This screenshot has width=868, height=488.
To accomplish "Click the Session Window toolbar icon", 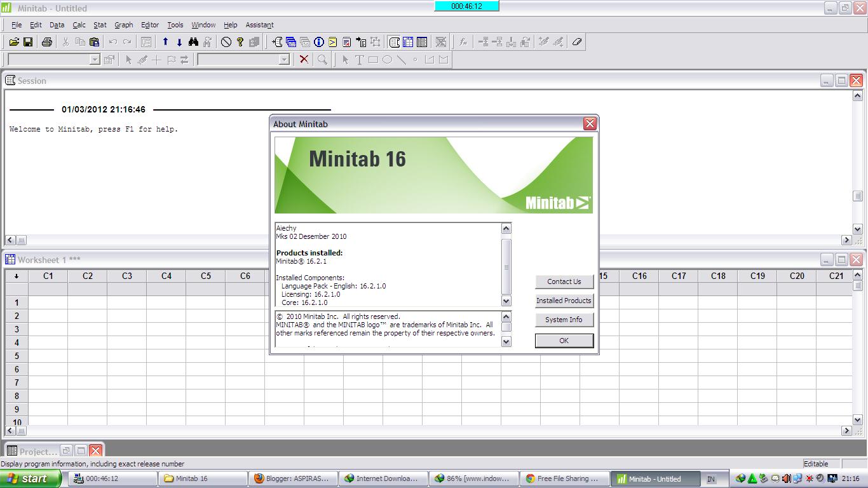I will [x=394, y=42].
